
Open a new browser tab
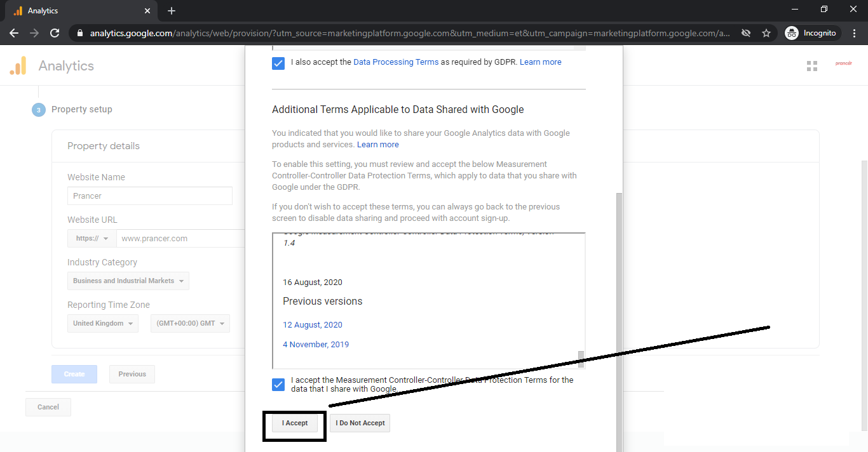[172, 11]
